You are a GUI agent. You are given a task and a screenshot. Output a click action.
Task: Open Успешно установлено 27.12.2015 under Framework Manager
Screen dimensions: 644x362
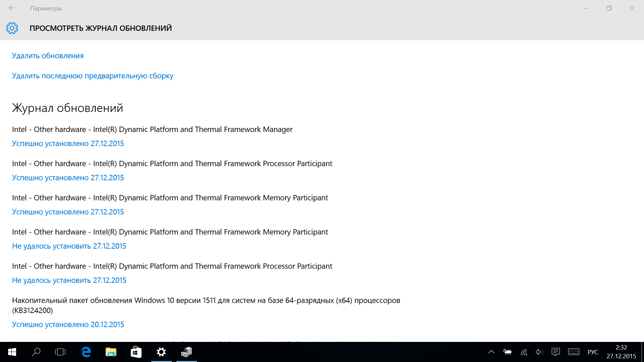(68, 143)
